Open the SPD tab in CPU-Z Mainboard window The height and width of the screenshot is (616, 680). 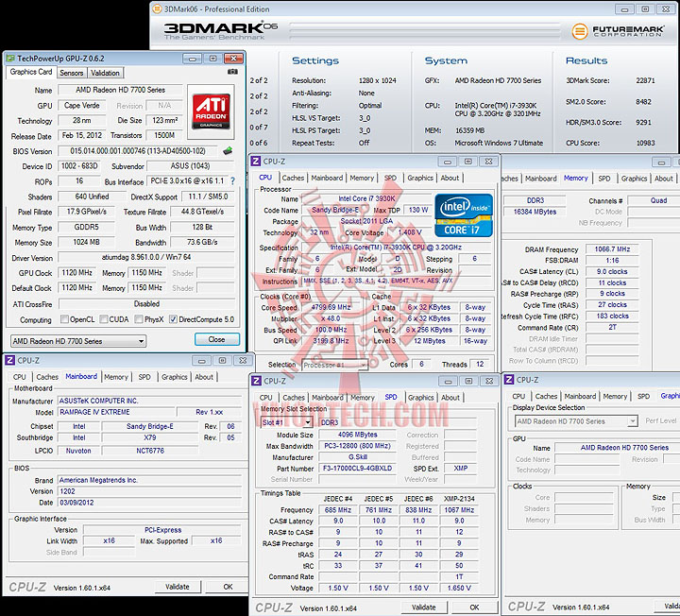coord(144,377)
